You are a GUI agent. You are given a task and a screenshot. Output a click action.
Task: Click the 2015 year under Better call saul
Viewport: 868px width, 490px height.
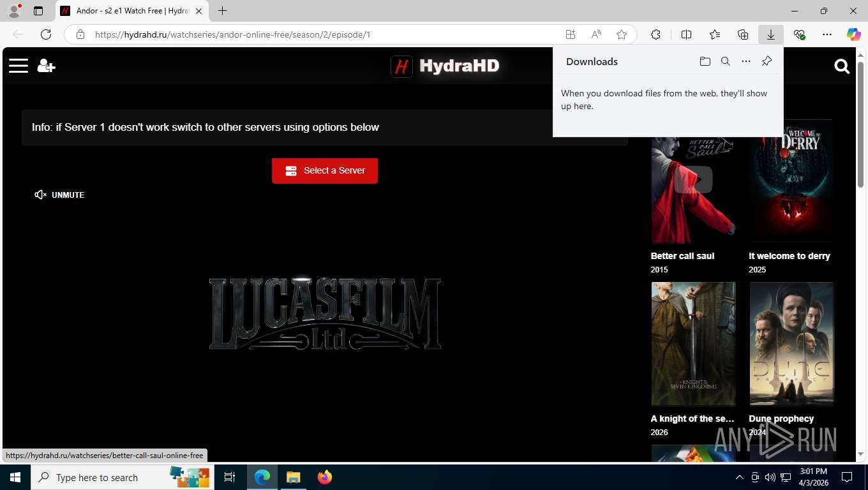pyautogui.click(x=659, y=270)
